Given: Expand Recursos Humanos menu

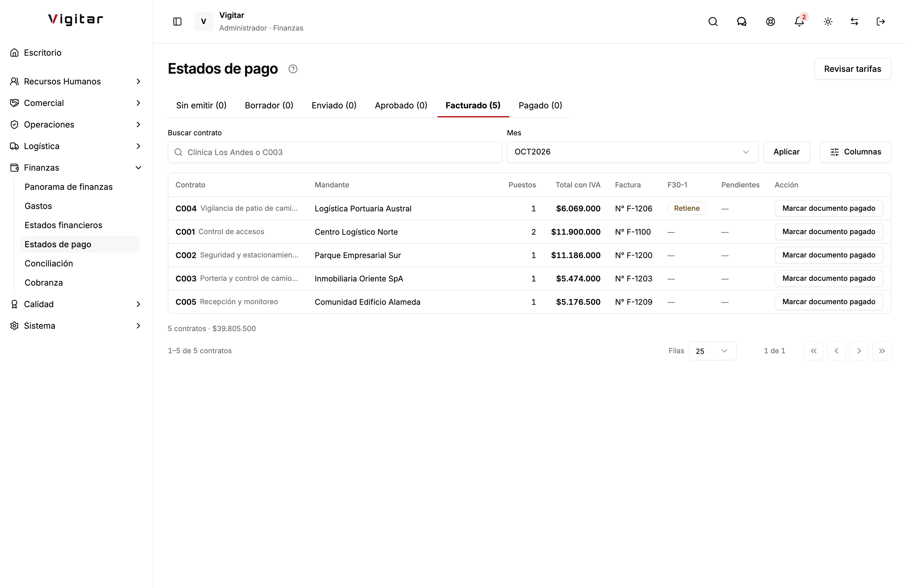Looking at the screenshot, I should (x=76, y=81).
